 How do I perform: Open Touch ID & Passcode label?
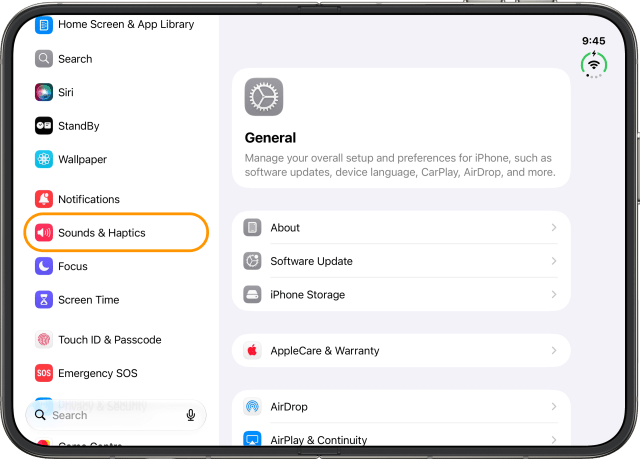[110, 340]
